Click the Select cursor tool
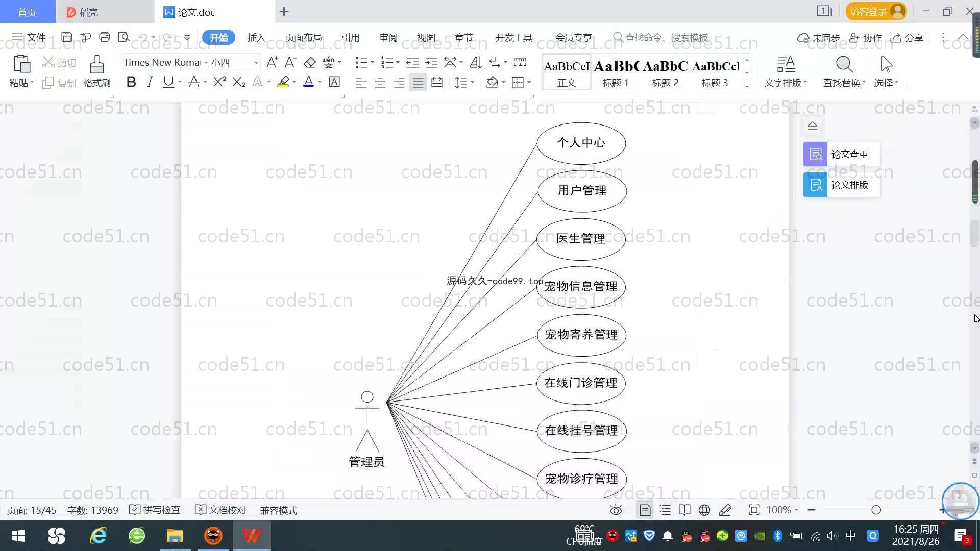 [x=886, y=71]
